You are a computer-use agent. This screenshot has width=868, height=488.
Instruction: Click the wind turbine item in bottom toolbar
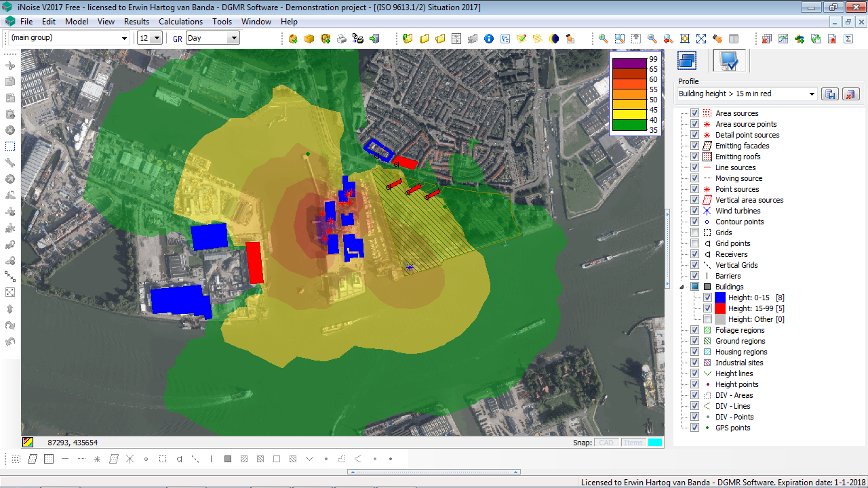[x=130, y=459]
